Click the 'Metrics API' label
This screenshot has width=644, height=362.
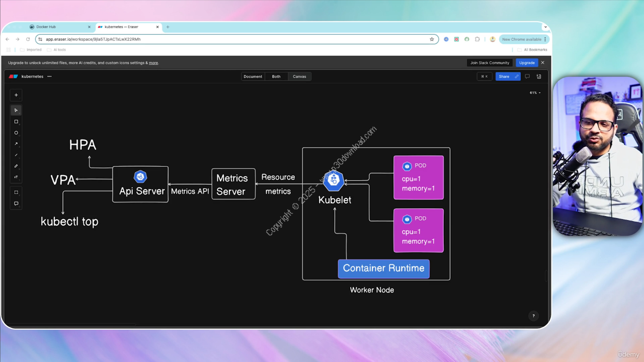[x=190, y=192]
